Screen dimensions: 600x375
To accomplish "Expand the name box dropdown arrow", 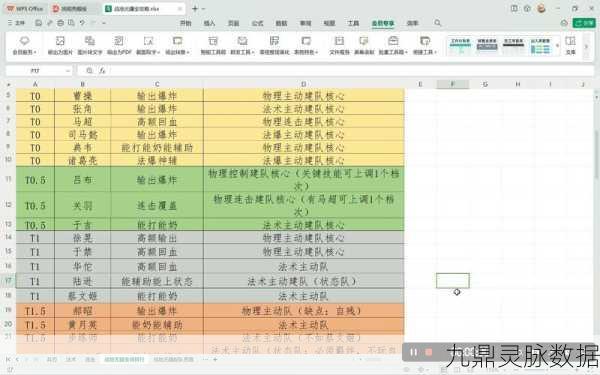I will pyautogui.click(x=67, y=71).
